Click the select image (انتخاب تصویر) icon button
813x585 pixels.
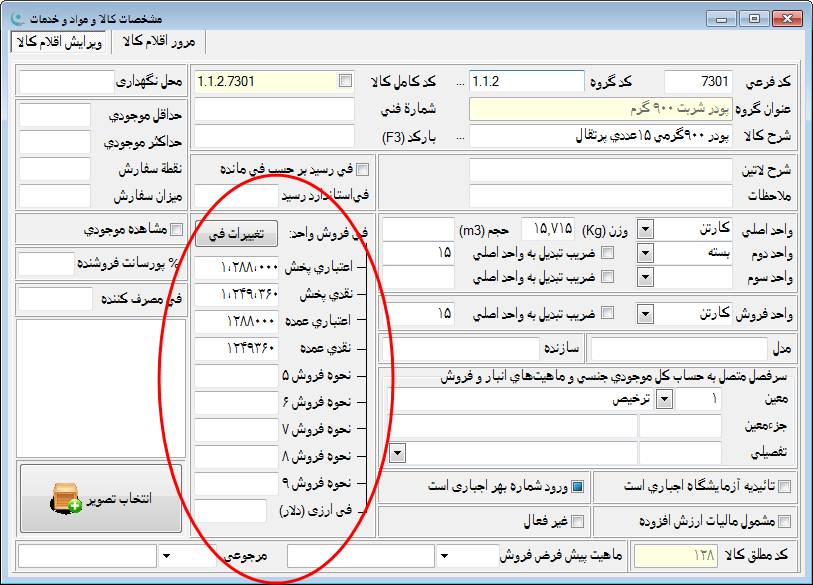pyautogui.click(x=100, y=498)
